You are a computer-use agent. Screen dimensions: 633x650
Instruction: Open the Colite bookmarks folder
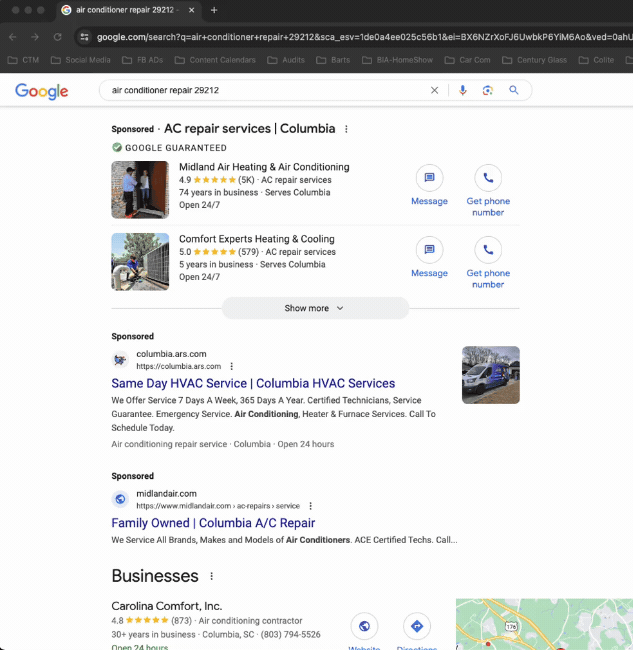tap(596, 60)
